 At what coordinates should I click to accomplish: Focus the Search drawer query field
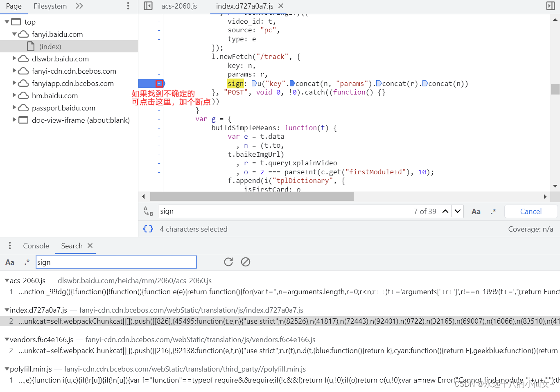pyautogui.click(x=116, y=262)
